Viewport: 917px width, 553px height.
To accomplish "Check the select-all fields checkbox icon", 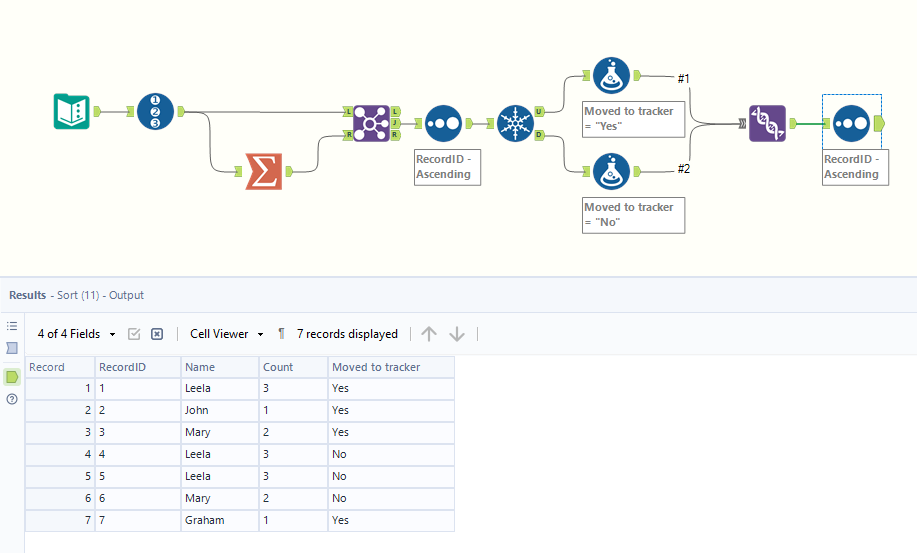I will (x=134, y=334).
